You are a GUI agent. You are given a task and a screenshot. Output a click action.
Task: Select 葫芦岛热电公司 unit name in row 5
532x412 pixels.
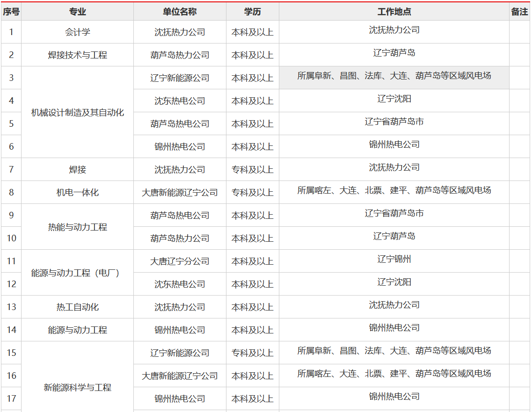point(180,124)
